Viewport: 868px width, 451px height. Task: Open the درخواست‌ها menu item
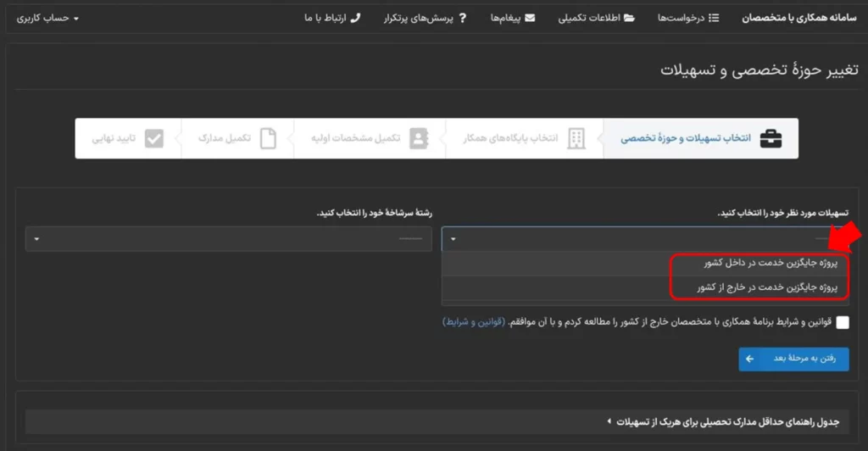point(688,18)
